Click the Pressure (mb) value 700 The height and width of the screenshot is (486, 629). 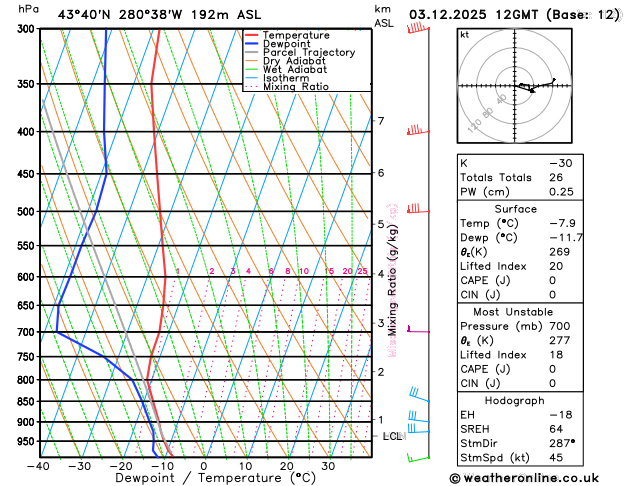point(560,326)
